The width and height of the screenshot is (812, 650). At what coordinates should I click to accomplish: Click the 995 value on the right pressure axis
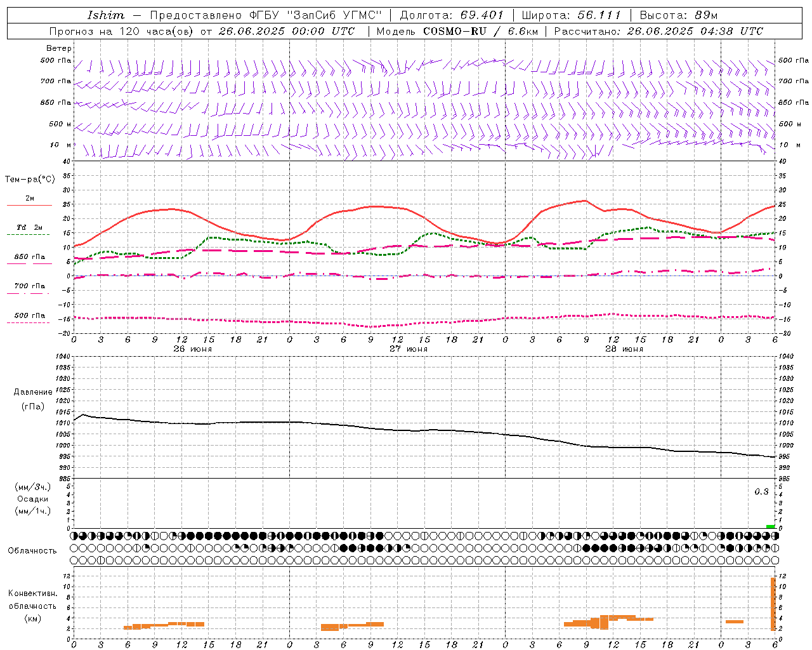point(784,456)
